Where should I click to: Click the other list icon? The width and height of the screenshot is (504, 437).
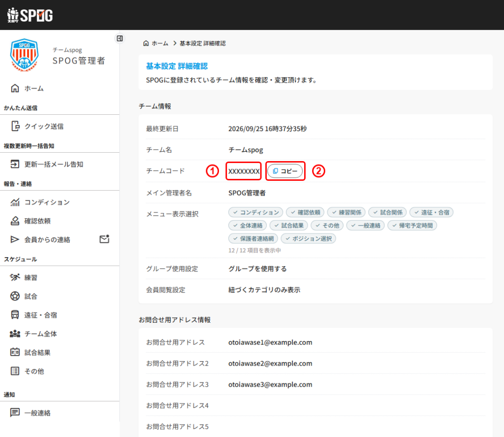click(15, 371)
